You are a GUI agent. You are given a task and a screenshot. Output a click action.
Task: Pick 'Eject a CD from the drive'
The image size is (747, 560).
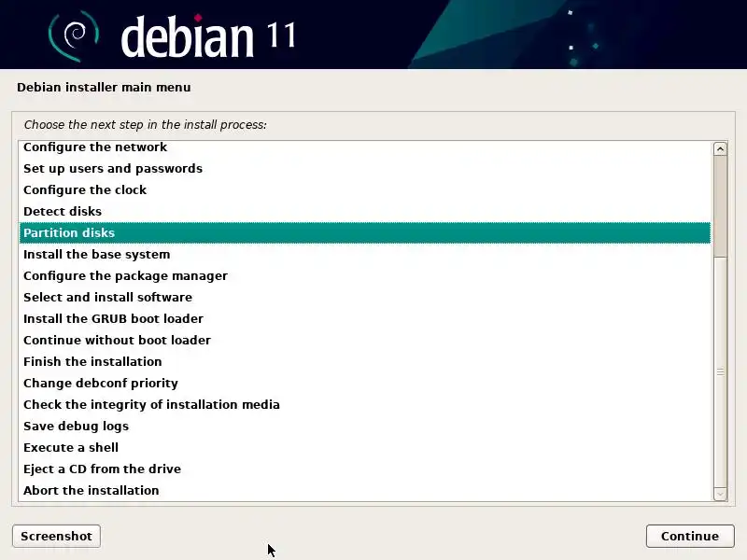(365, 469)
